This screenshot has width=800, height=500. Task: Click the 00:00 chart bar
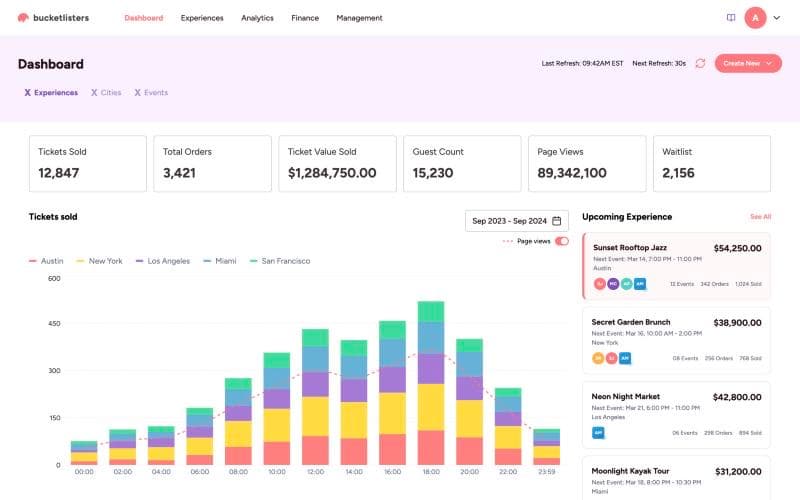point(84,453)
